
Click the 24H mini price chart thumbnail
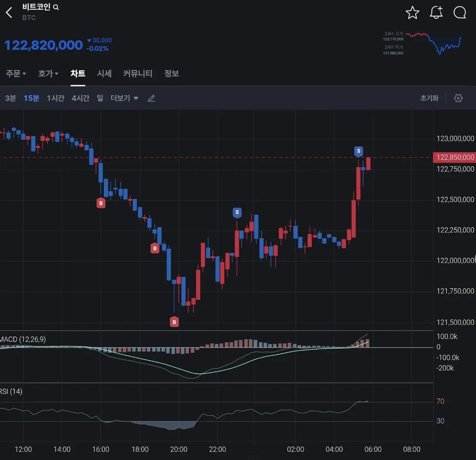tap(433, 43)
